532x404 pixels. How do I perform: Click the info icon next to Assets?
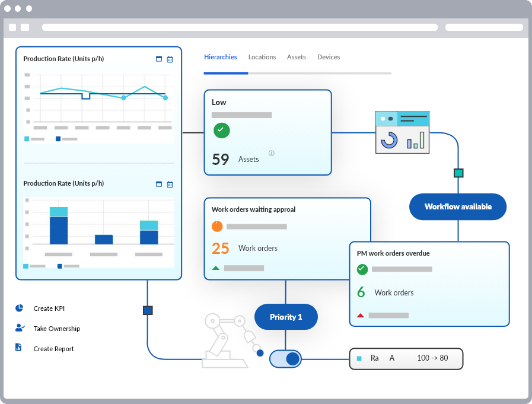pyautogui.click(x=271, y=153)
